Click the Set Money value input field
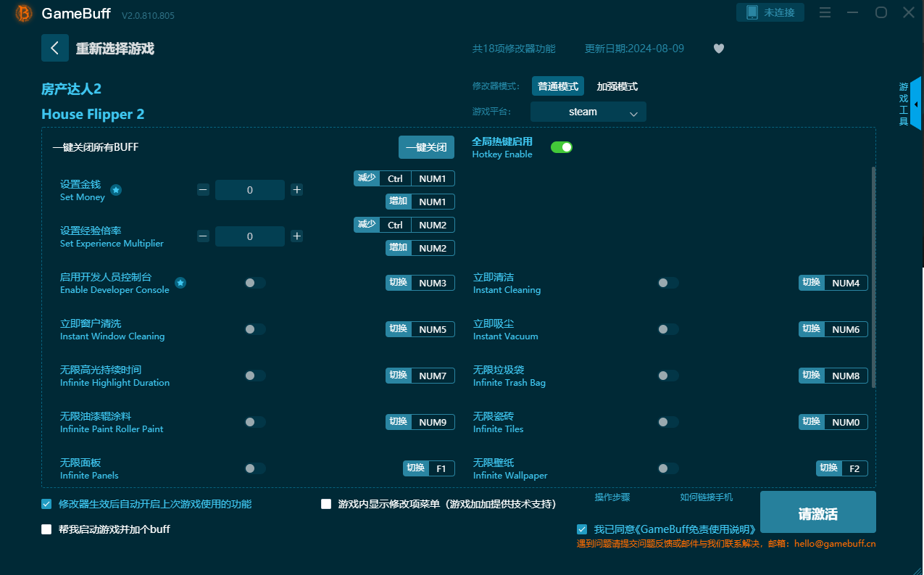 [250, 190]
